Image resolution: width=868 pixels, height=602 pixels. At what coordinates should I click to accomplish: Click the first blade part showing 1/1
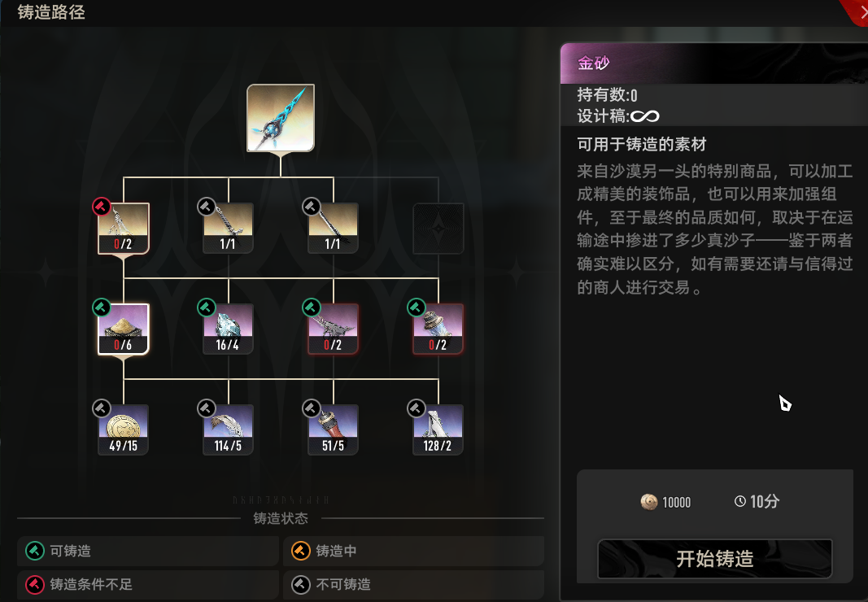click(228, 228)
